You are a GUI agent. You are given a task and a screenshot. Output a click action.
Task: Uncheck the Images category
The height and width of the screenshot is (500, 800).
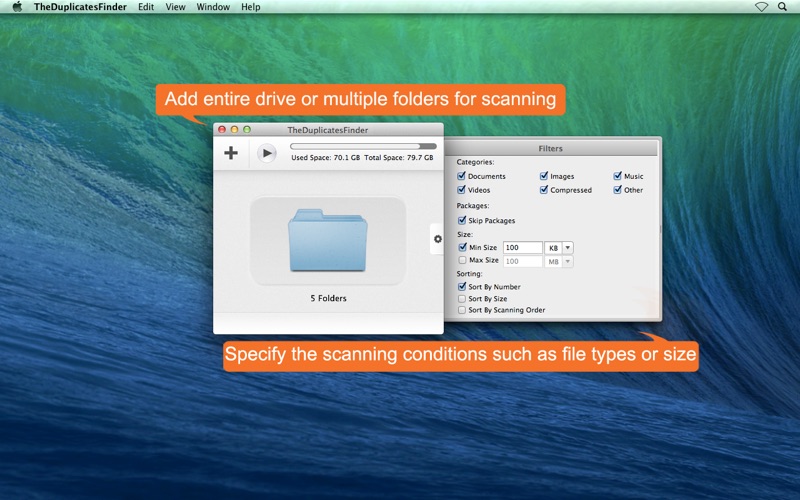[544, 176]
